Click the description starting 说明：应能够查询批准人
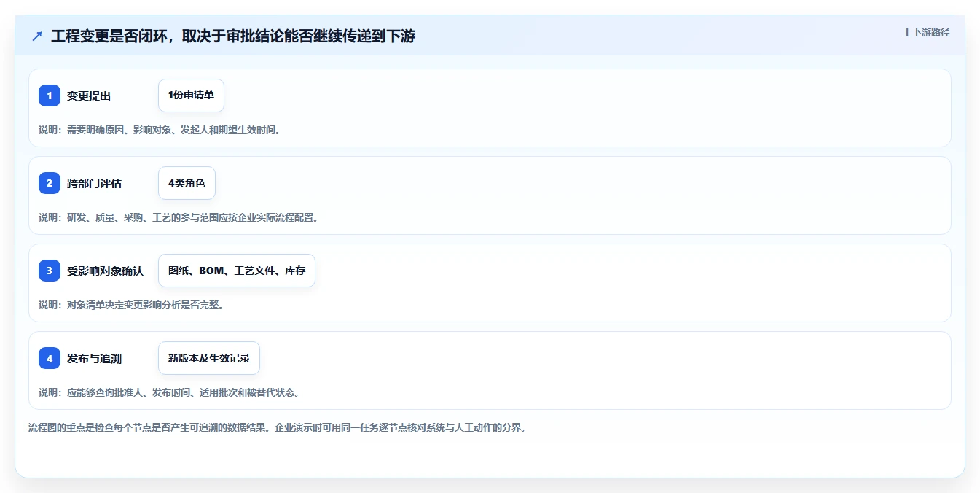980x493 pixels. (169, 392)
